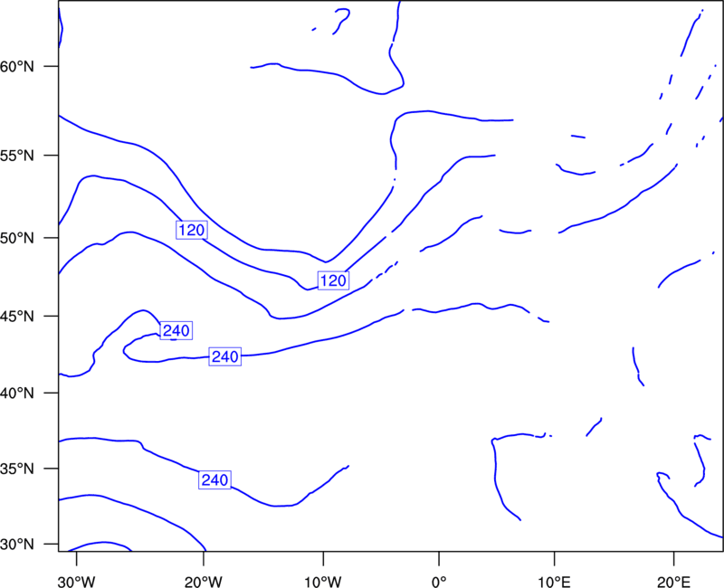Select the 240 contour label beside 35°N
Viewport: 724px width, 588px height.
coord(214,480)
